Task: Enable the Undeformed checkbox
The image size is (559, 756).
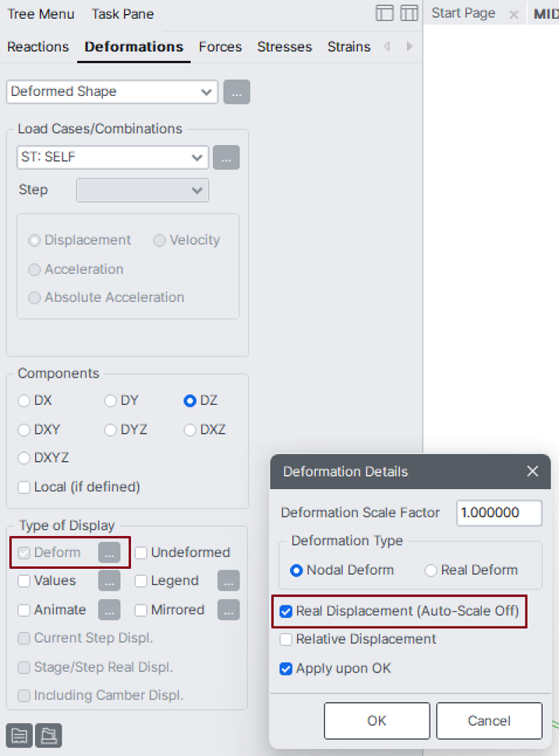Action: coord(141,552)
